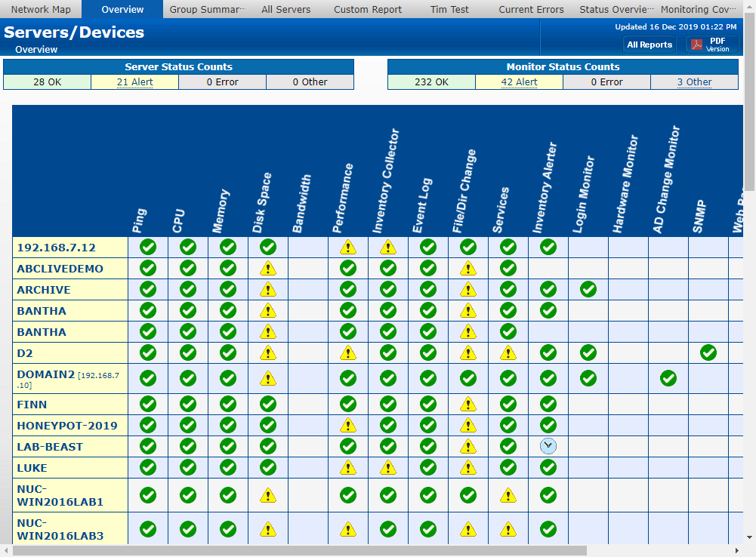Click the ARCHIVE Login Monitor OK icon

588,290
